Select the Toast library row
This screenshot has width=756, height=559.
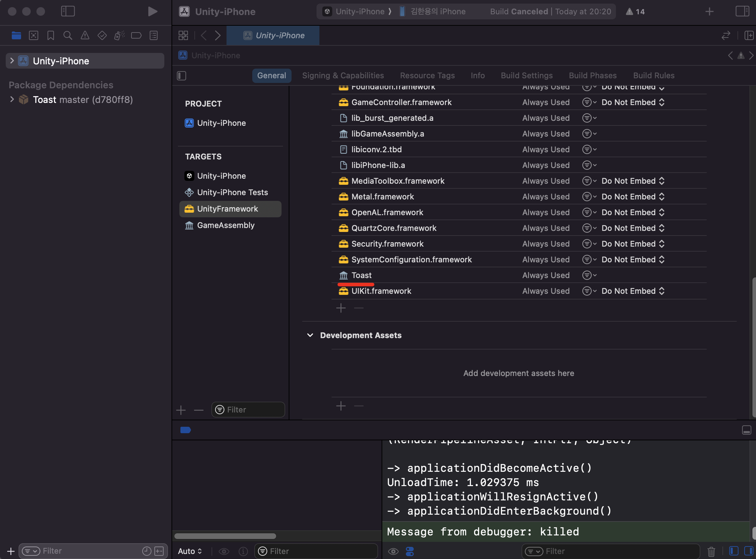coord(519,275)
